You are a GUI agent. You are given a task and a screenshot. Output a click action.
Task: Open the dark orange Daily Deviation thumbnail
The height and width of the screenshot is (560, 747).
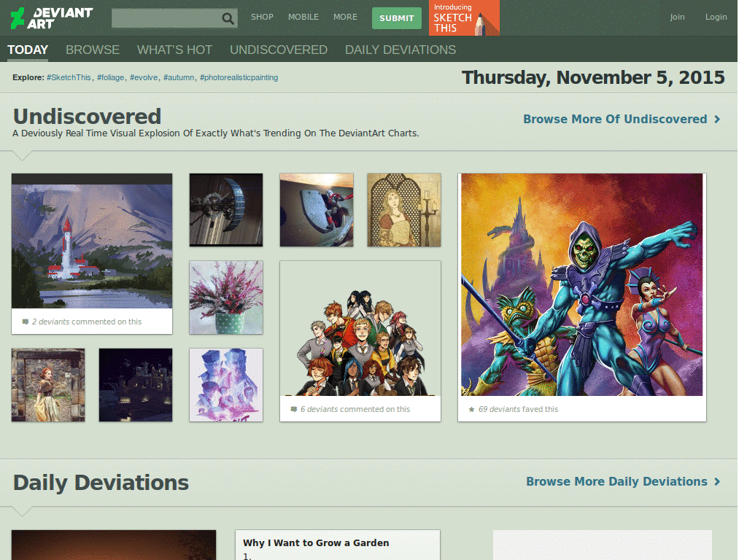pyautogui.click(x=113, y=545)
